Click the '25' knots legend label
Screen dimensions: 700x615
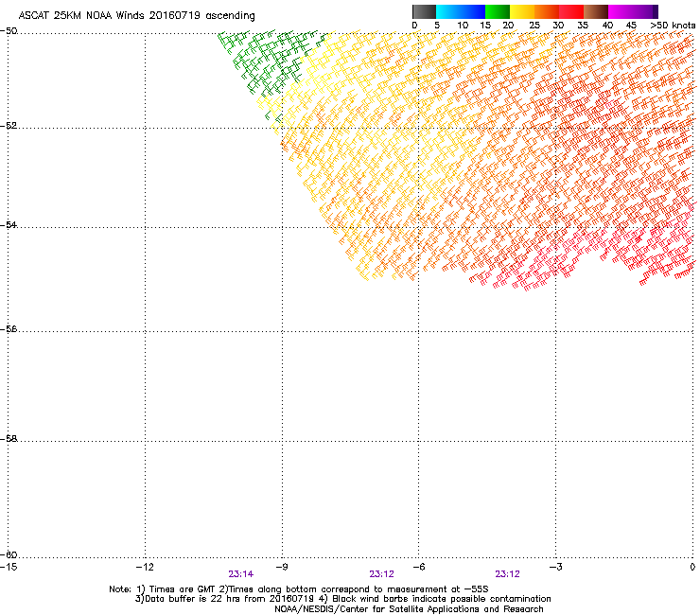[x=534, y=26]
